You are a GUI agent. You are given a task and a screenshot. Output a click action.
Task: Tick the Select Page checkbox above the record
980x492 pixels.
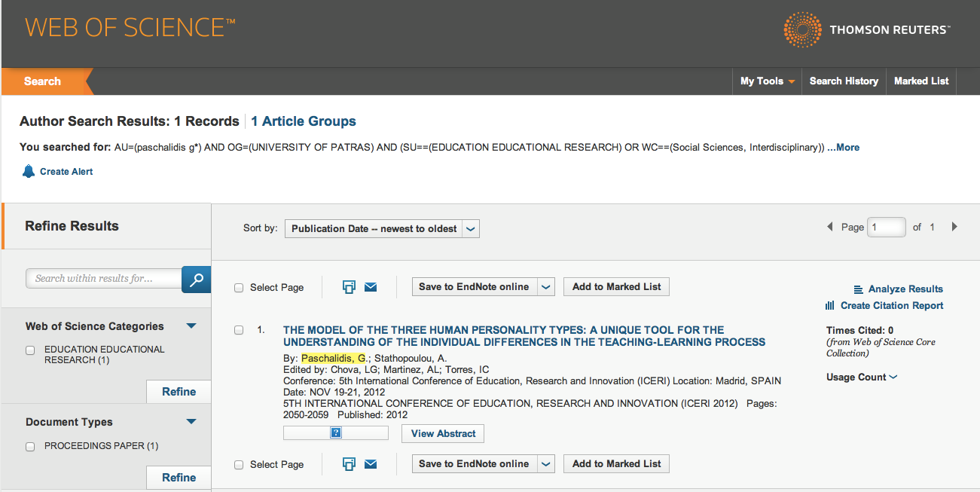point(239,288)
